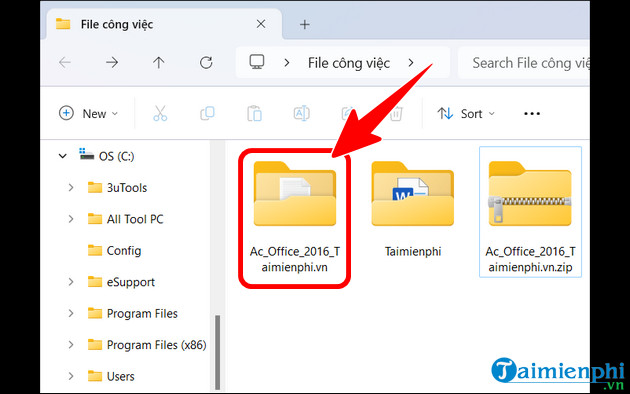630x394 pixels.
Task: Close the File công việc tab
Action: [x=261, y=24]
